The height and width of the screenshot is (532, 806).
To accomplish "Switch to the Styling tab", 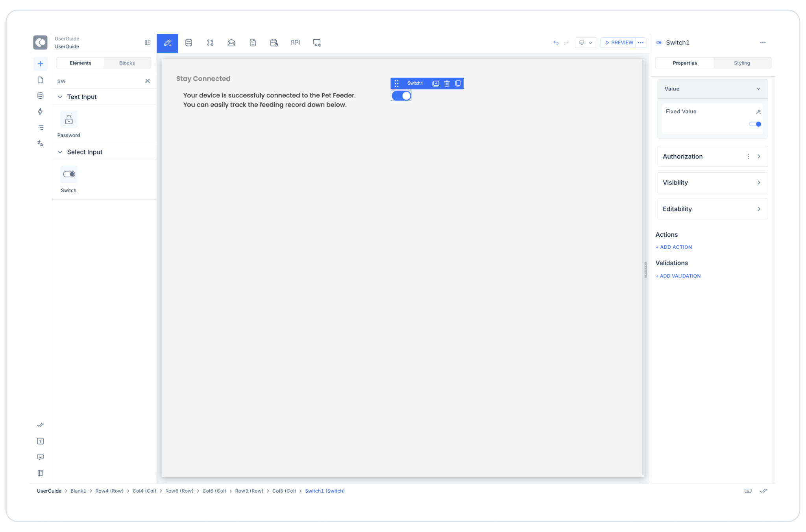I will point(742,63).
